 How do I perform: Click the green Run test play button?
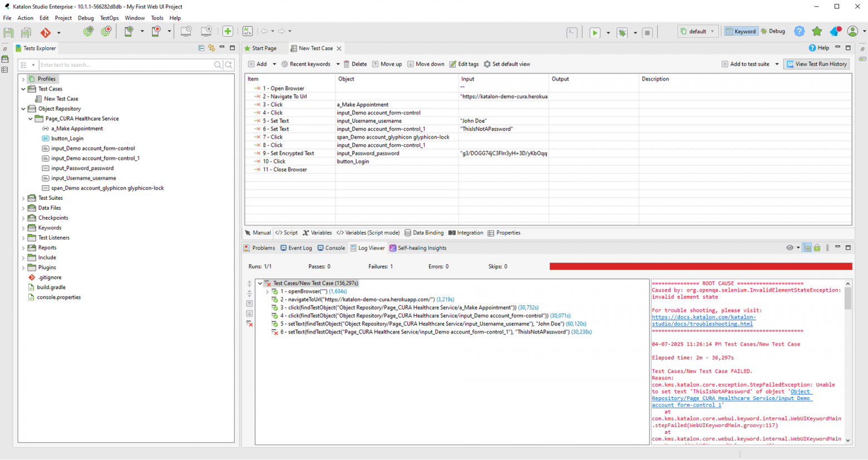coord(595,32)
